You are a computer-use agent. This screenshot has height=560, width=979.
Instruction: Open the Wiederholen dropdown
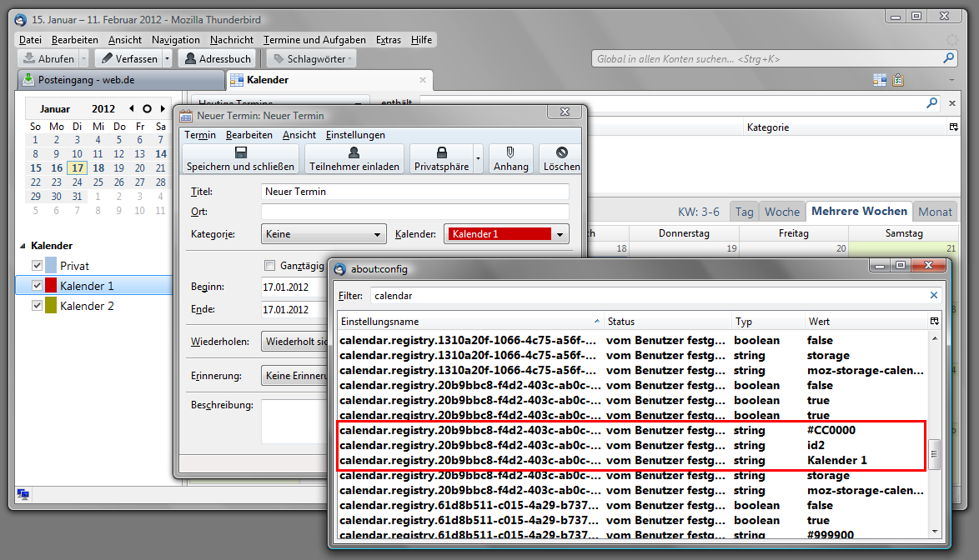tap(295, 342)
